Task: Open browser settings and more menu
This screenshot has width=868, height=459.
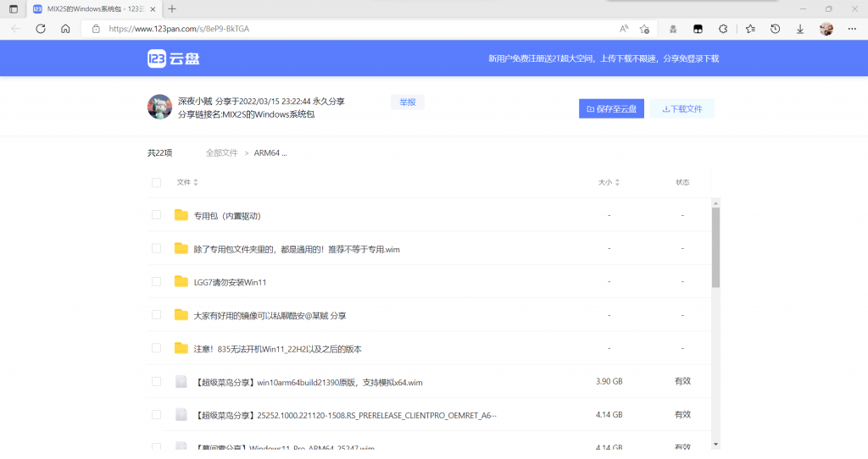Action: click(851, 28)
